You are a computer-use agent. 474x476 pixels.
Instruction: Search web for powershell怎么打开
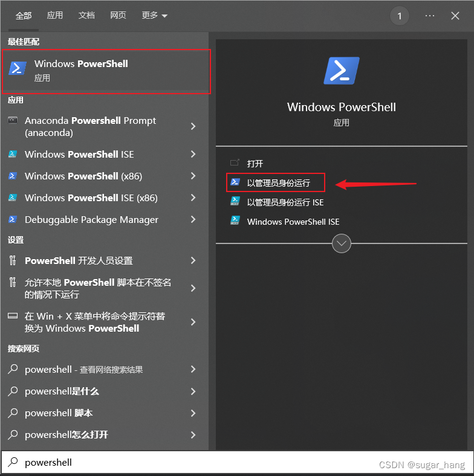(x=67, y=435)
